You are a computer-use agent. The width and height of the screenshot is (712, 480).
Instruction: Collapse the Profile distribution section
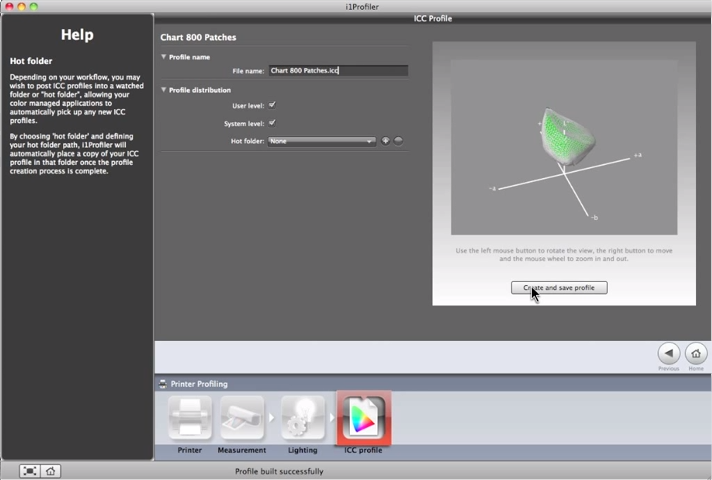(x=164, y=90)
